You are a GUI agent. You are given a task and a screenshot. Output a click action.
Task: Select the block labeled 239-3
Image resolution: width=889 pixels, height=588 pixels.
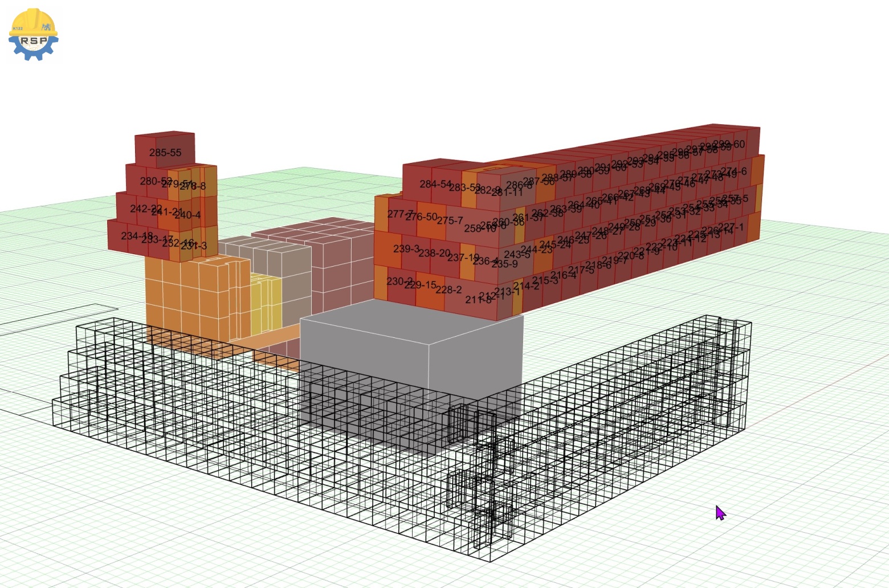tap(406, 249)
